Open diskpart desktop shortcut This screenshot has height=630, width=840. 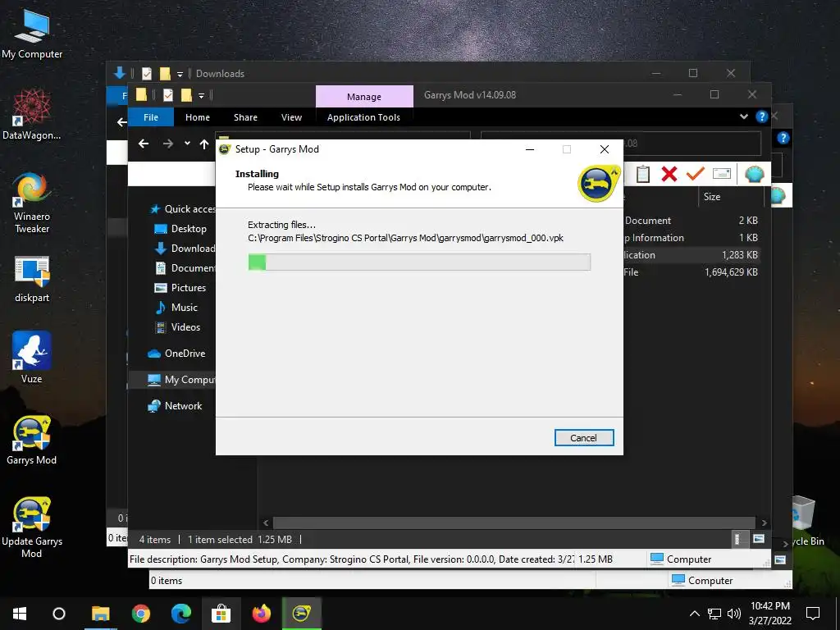pos(32,280)
